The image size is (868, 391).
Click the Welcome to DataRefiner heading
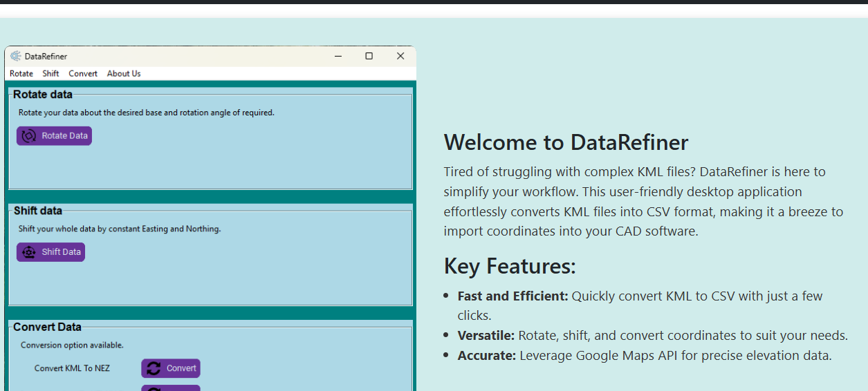(x=566, y=142)
